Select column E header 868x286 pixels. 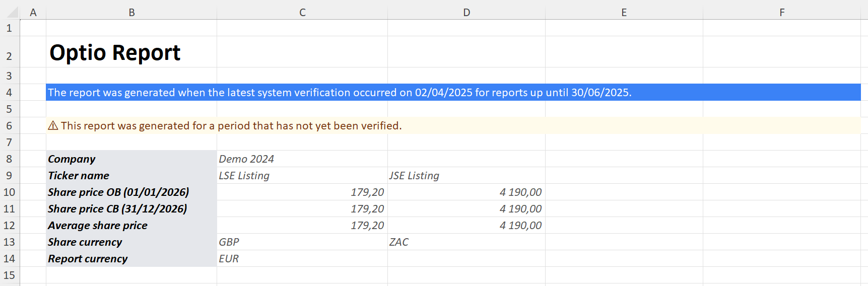pos(624,13)
